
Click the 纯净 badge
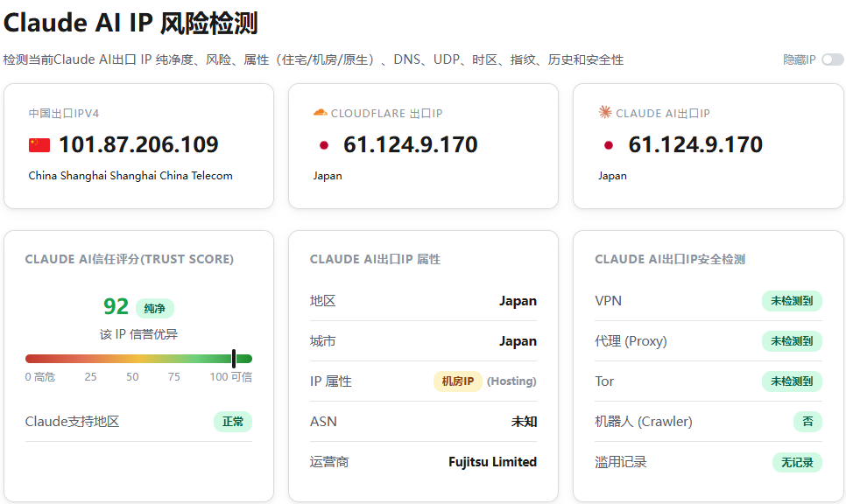(x=155, y=308)
